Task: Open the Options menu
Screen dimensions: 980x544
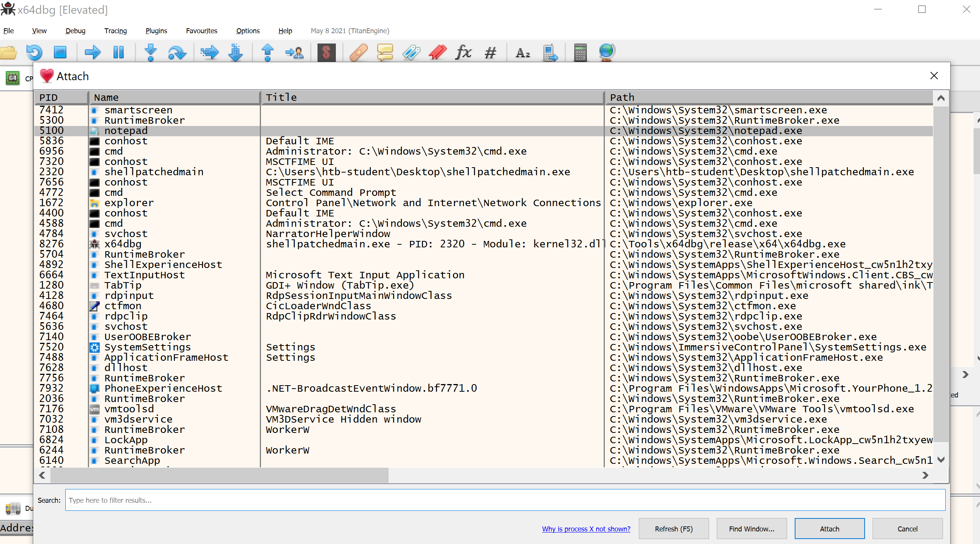Action: point(248,31)
